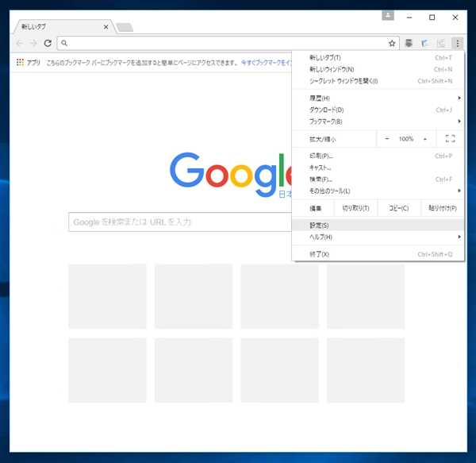Expand the ブックマーク(B) submenu
This screenshot has width=476, height=463.
[378, 122]
